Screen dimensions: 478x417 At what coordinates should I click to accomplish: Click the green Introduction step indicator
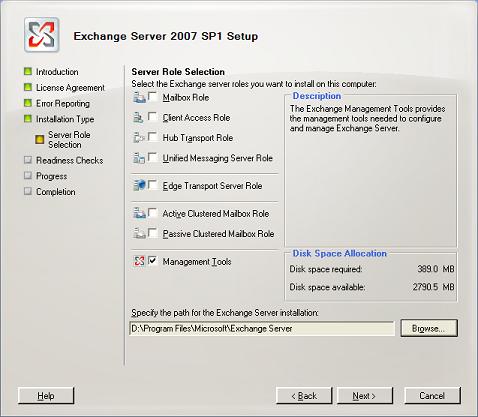pyautogui.click(x=28, y=71)
